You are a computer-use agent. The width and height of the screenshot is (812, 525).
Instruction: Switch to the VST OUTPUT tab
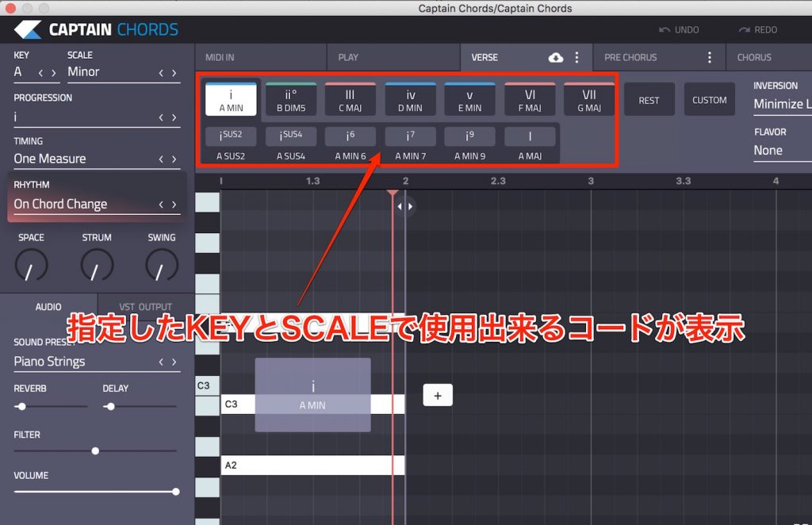(x=145, y=307)
